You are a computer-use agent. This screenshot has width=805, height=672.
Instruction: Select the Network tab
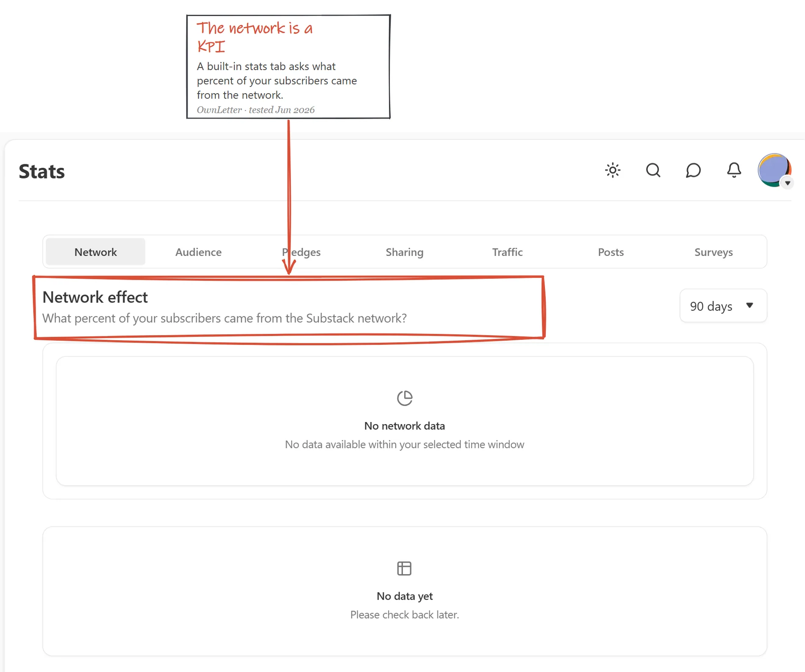pos(96,252)
